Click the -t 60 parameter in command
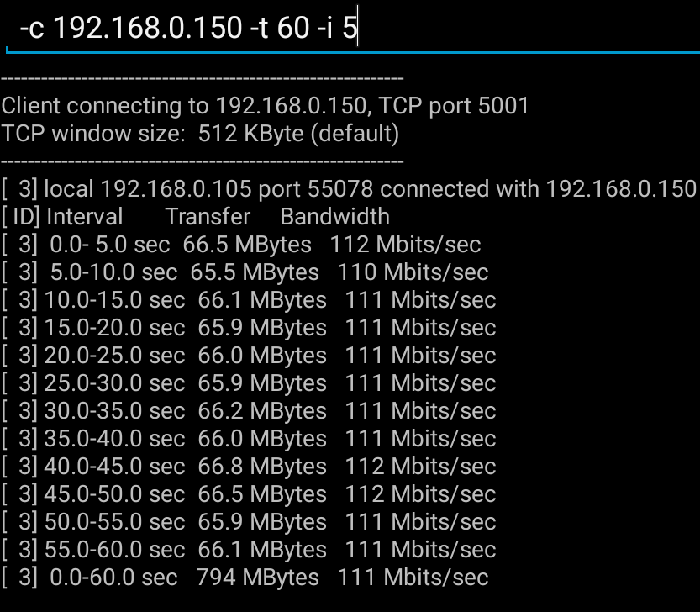700x612 pixels. pyautogui.click(x=280, y=28)
